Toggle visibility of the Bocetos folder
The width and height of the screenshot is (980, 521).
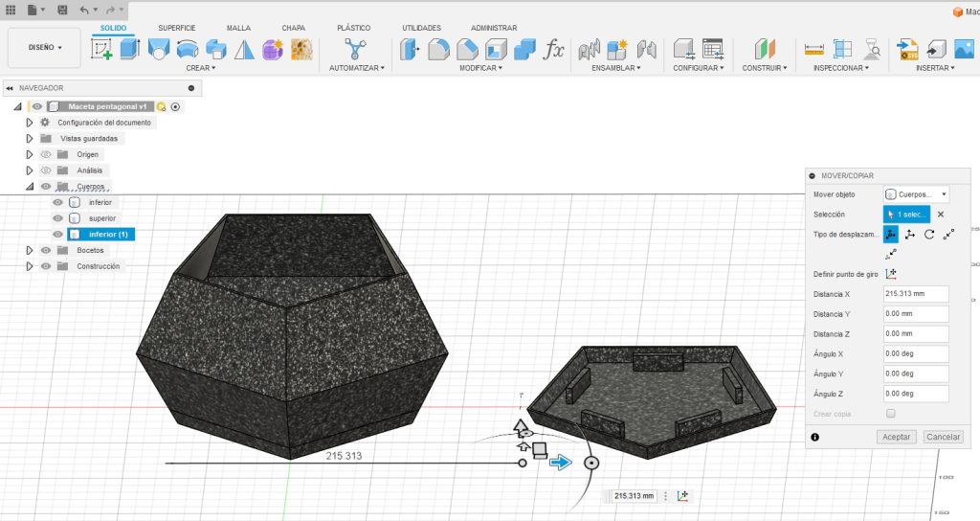pos(46,250)
